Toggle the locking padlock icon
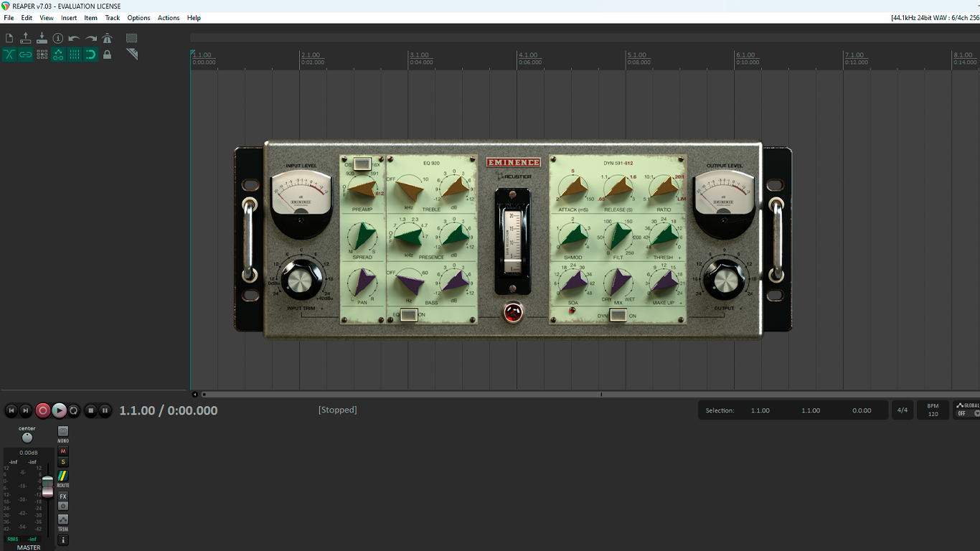Viewport: 980px width, 551px height. (108, 55)
